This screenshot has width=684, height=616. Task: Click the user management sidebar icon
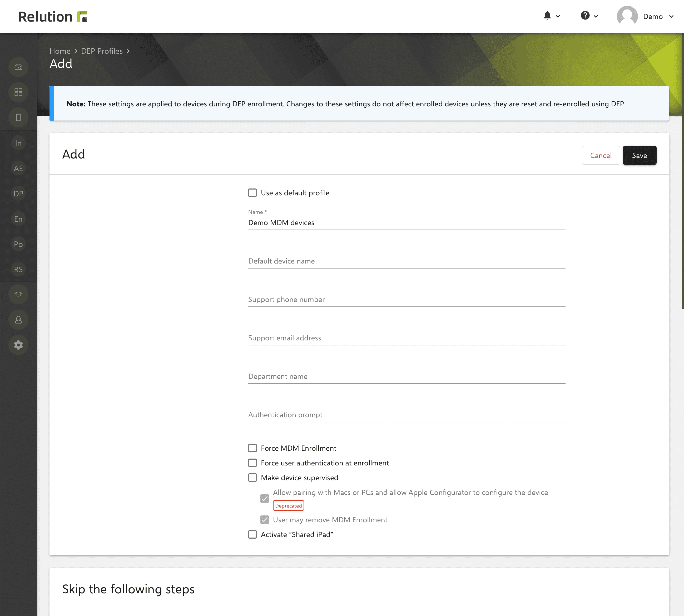[18, 320]
